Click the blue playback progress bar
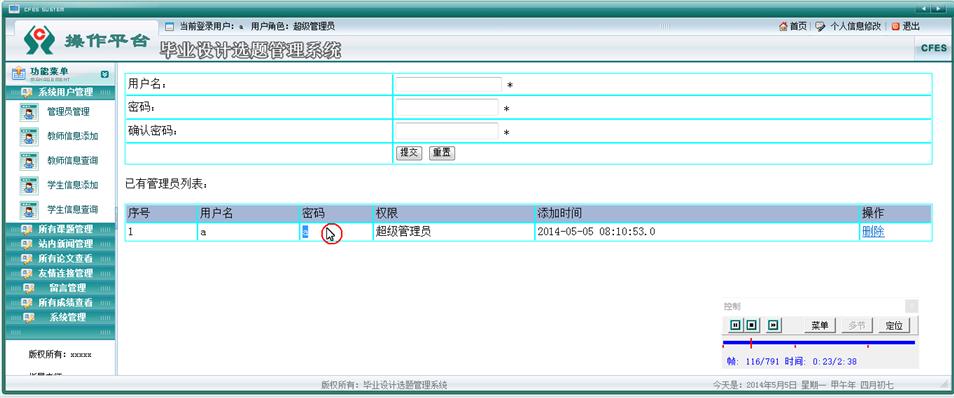Viewport: 954px width, 398px height. 819,343
